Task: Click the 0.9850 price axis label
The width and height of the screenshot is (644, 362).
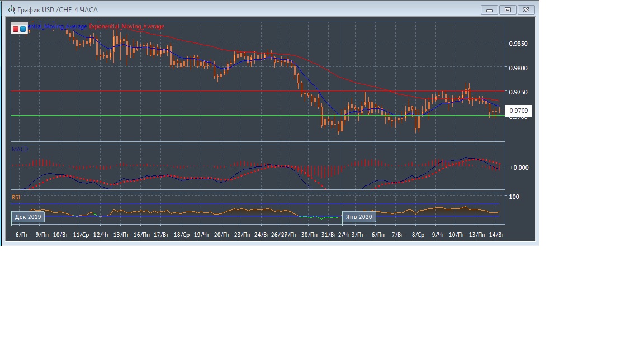Action: [x=518, y=43]
